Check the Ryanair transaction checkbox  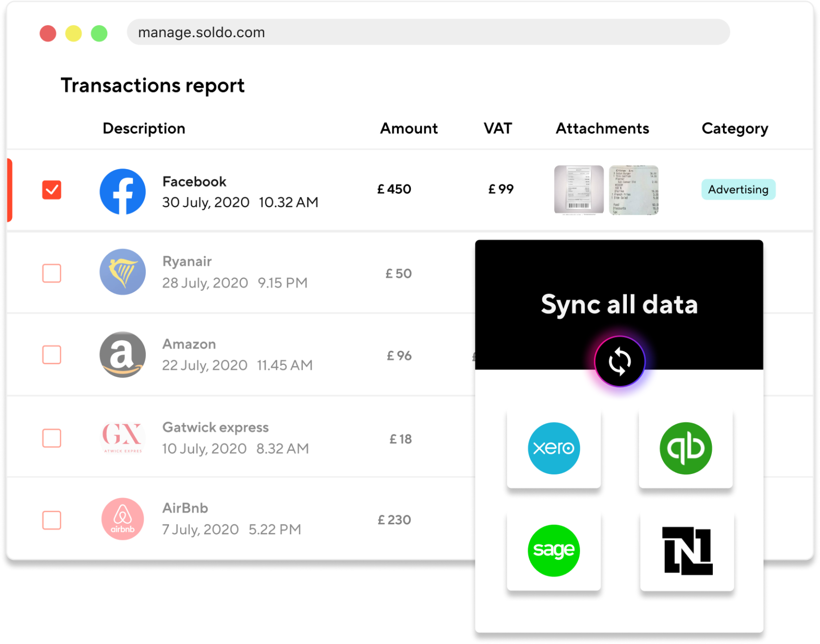[x=52, y=273]
